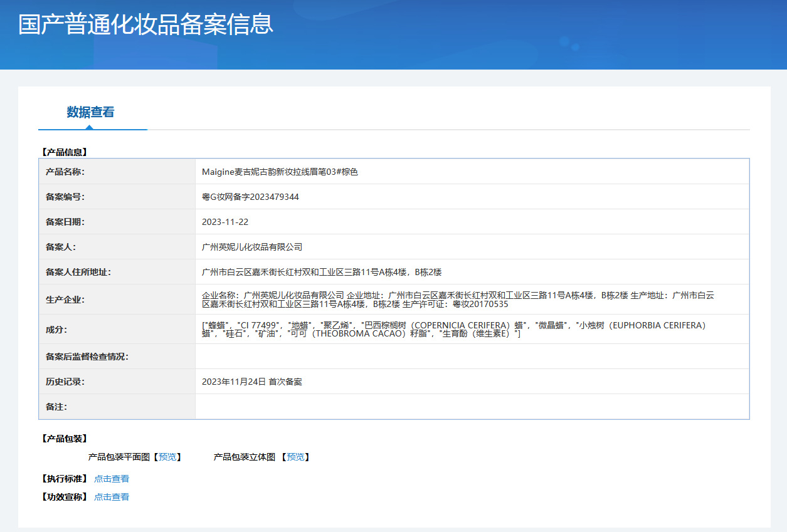Select filer name 广州英妮儿化妆品有限公司 in 备案人 row

[x=252, y=247]
